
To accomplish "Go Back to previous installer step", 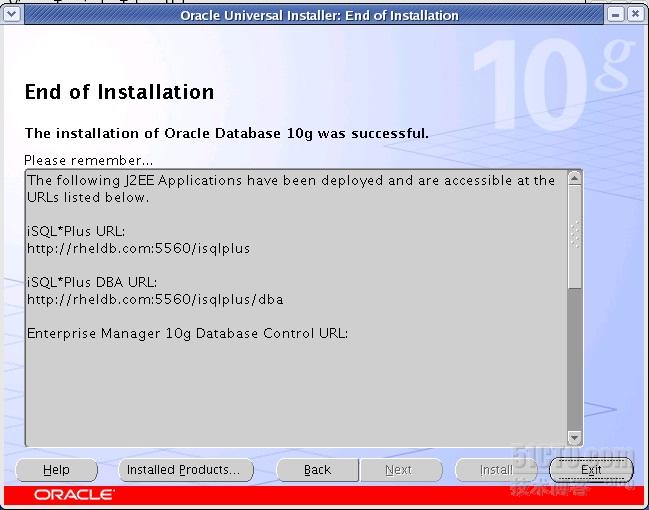I will pyautogui.click(x=317, y=470).
